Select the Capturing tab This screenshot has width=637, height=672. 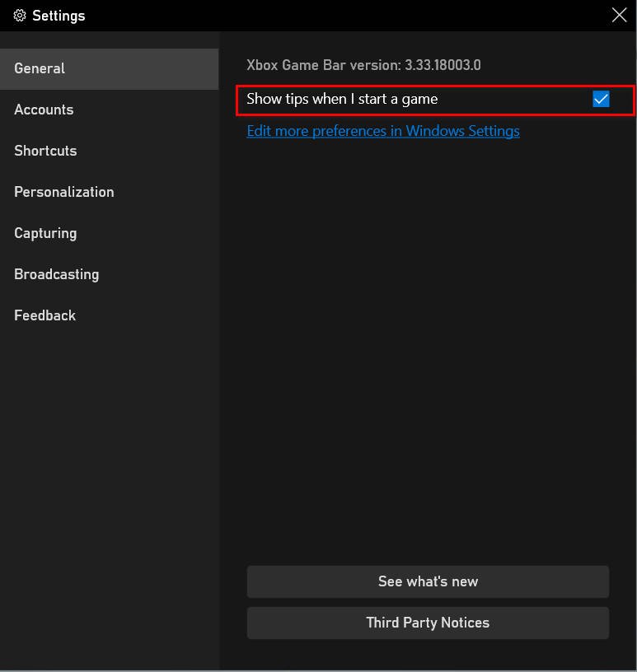pos(110,233)
